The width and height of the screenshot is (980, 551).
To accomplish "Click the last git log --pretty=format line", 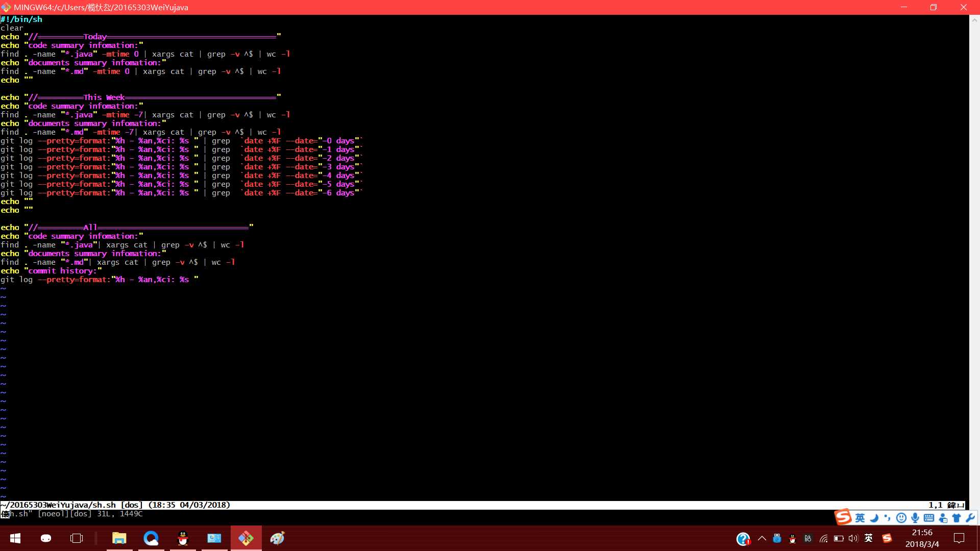I will pos(100,280).
